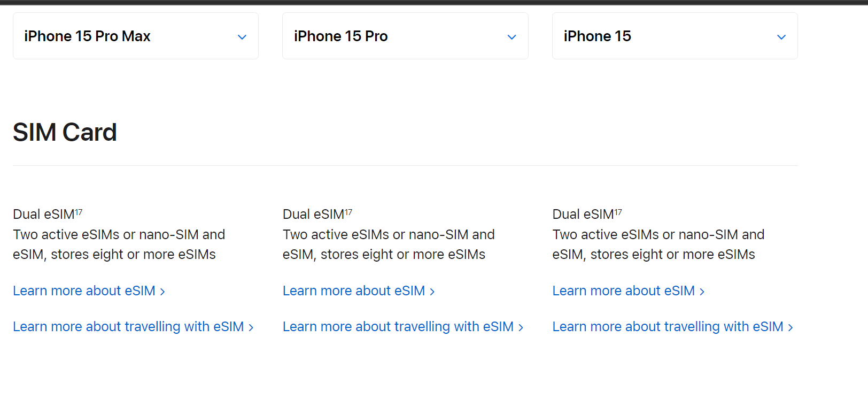This screenshot has height=405, width=868.
Task: Open the iPhone 15 model dropdown
Action: click(x=675, y=36)
